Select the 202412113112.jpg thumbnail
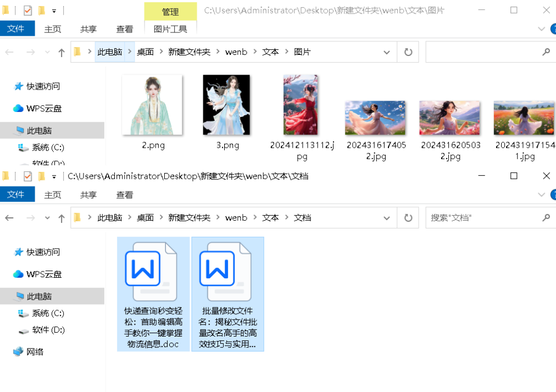Image resolution: width=556 pixels, height=392 pixels. pos(300,105)
